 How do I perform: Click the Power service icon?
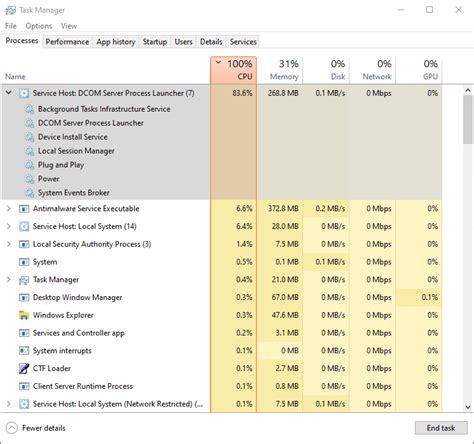29,179
